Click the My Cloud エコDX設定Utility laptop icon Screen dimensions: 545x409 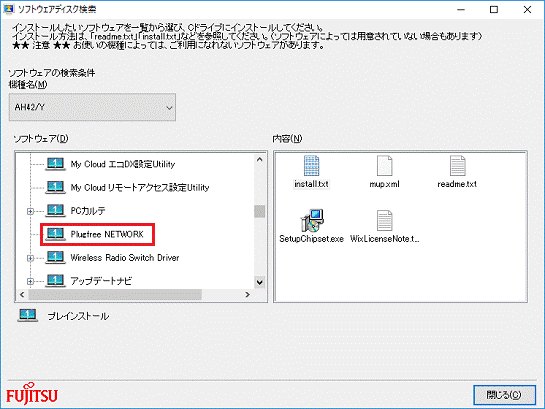55,164
